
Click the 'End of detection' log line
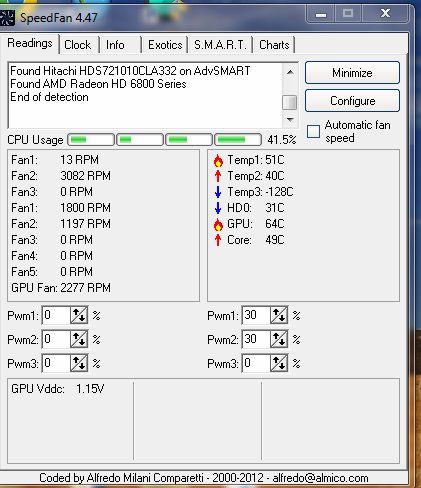coord(49,97)
